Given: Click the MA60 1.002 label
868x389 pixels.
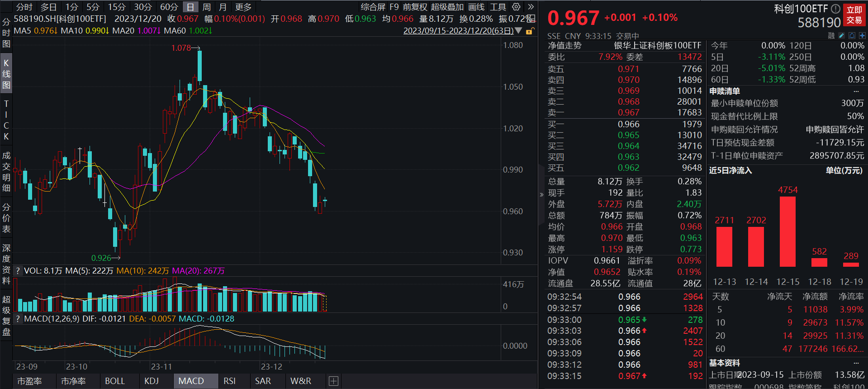Looking at the screenshot, I should click(188, 31).
